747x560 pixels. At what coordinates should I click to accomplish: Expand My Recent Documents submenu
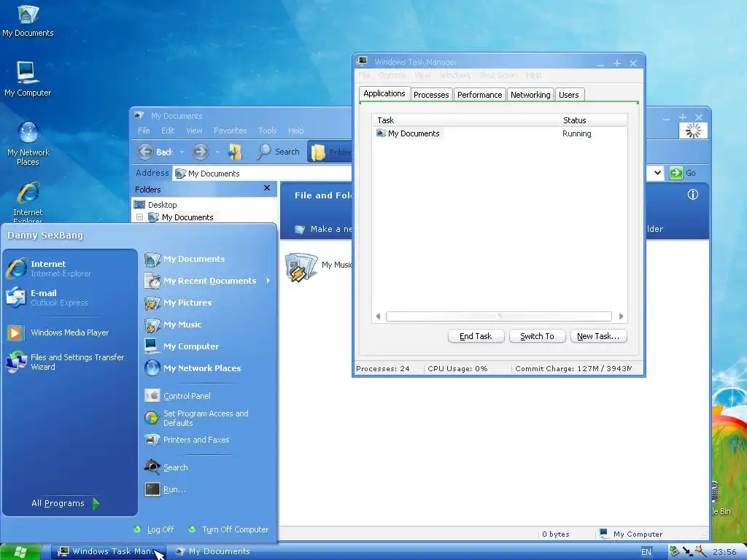[208, 281]
